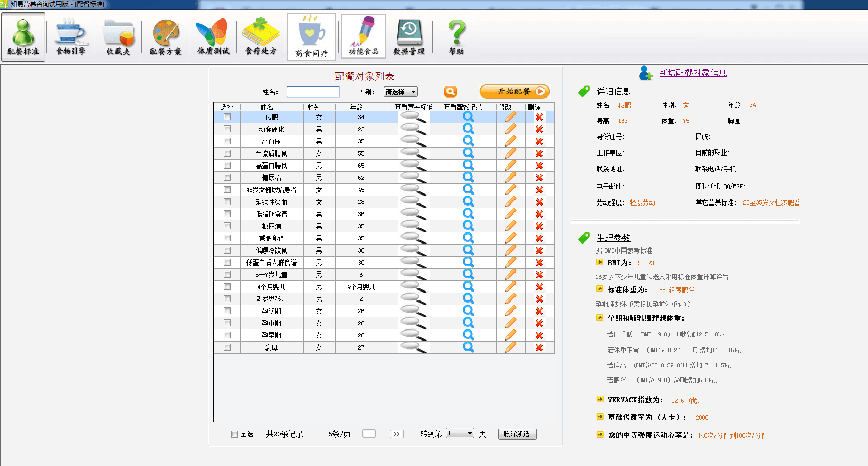Click the add-person icon beside 新增配餐对象信息
This screenshot has width=868, height=466.
pos(645,73)
